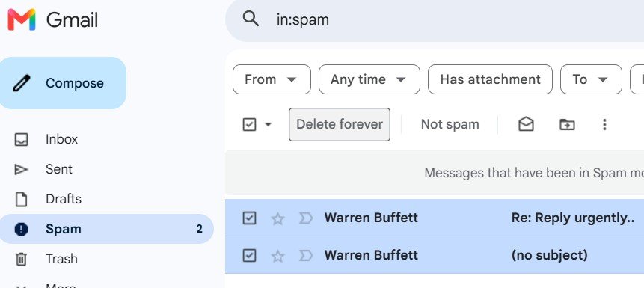Open the Move to folder icon

click(567, 124)
